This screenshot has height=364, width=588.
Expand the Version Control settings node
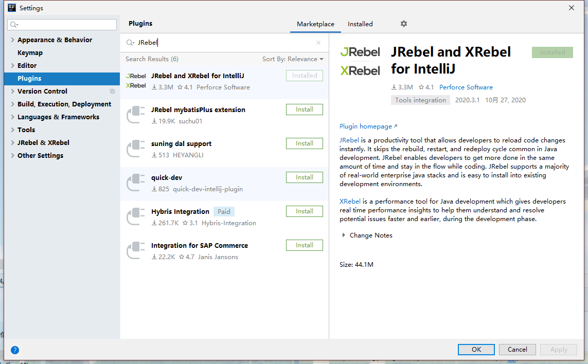click(x=13, y=92)
